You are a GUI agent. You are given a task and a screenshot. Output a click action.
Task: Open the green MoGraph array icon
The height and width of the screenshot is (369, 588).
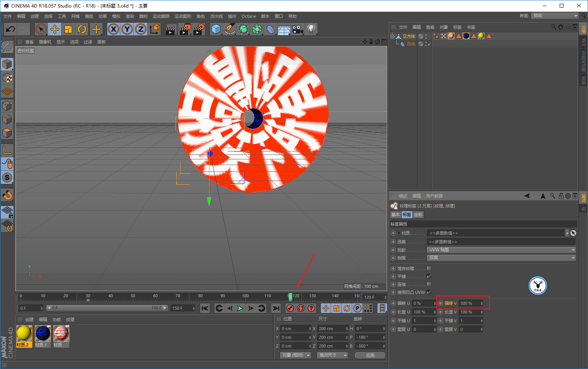257,29
